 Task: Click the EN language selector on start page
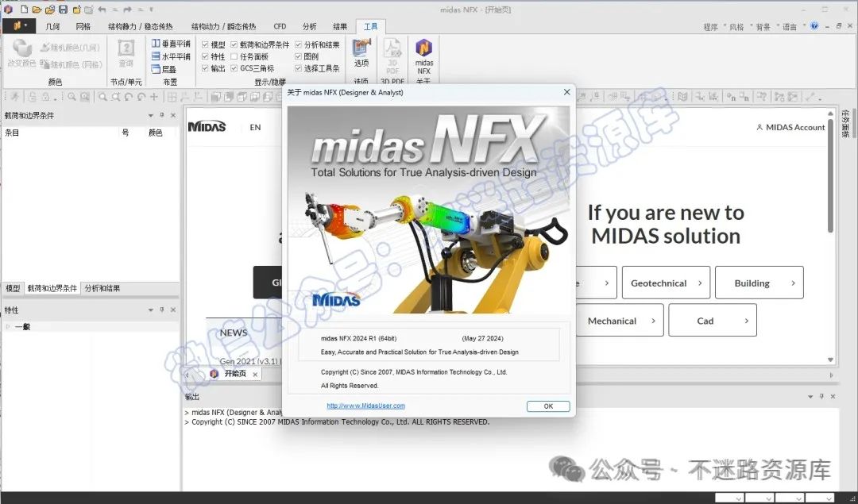(x=255, y=127)
